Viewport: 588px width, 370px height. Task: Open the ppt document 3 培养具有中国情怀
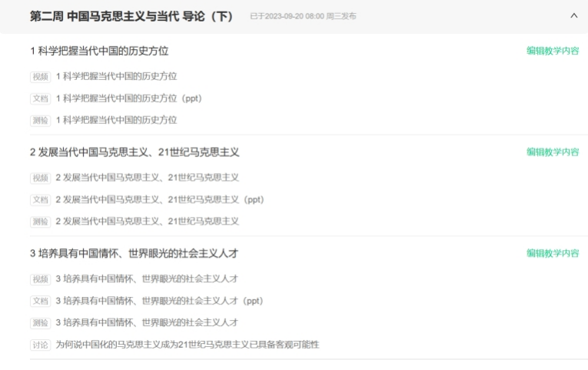pos(159,301)
